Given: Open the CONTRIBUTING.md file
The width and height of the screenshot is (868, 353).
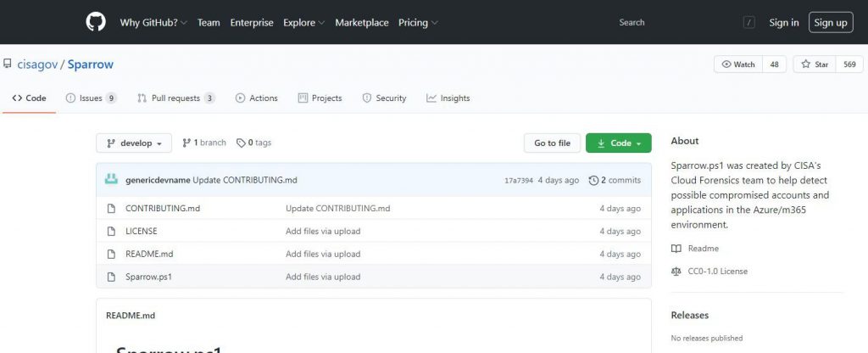Looking at the screenshot, I should [163, 209].
